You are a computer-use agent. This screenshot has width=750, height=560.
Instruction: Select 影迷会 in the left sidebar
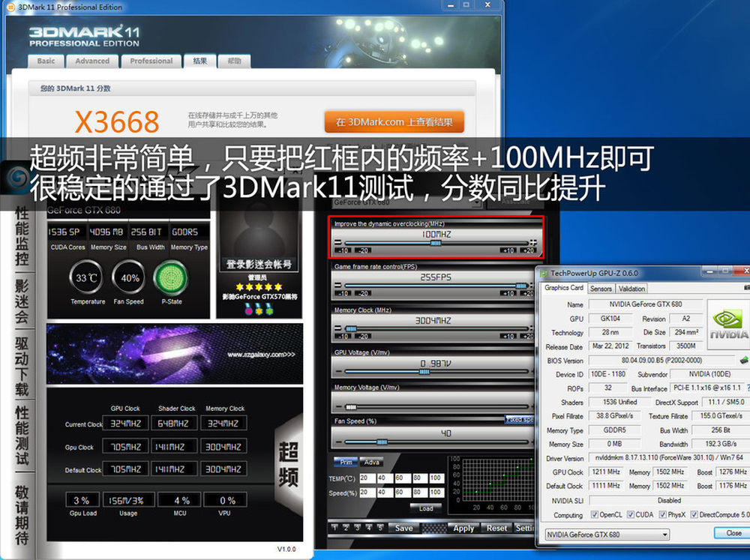click(22, 301)
